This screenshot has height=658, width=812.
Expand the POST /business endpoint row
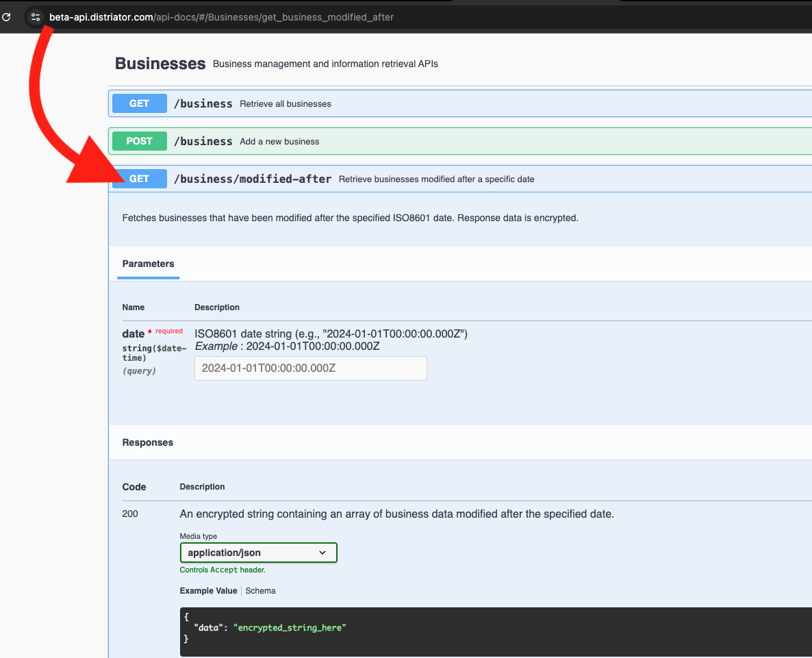tap(460, 141)
